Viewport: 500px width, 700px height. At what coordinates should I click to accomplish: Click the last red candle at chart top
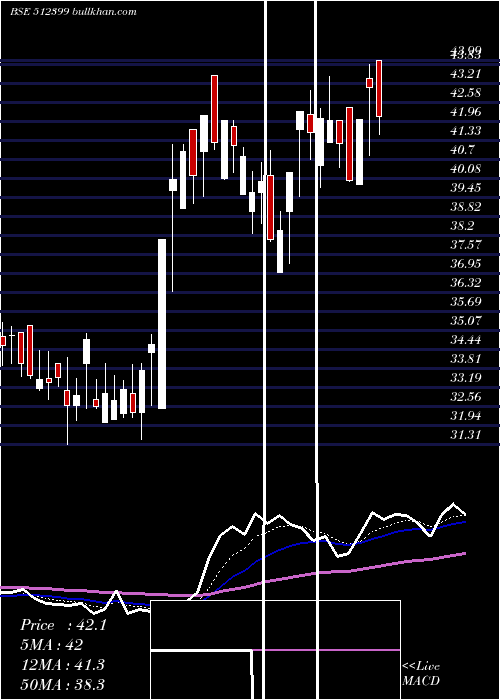tap(379, 88)
